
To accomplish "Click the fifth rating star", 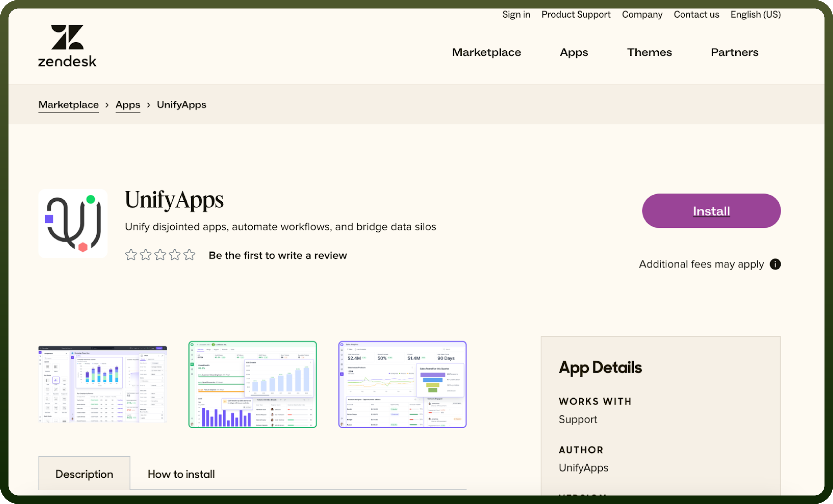I will tap(189, 255).
